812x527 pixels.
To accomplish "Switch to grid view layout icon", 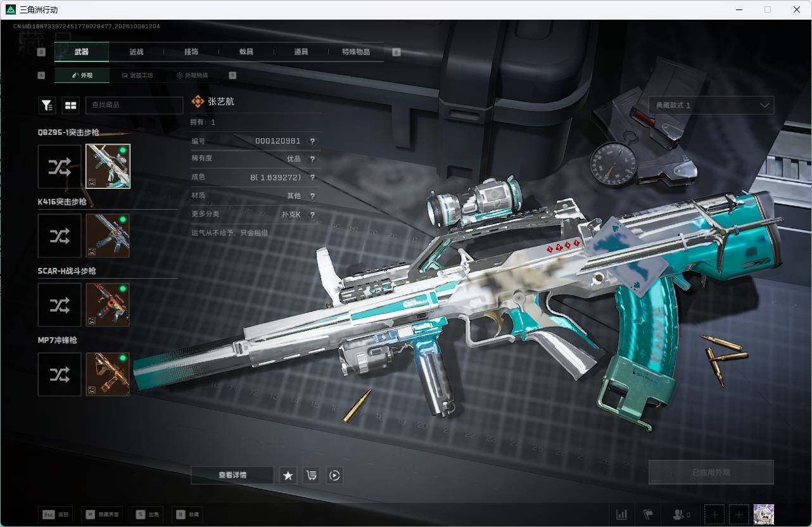I will (x=70, y=105).
